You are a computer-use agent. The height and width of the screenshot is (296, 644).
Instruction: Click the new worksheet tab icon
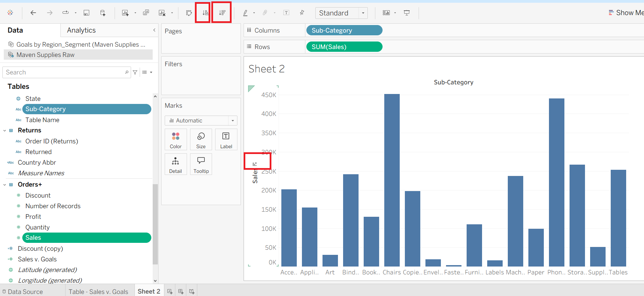(x=169, y=292)
